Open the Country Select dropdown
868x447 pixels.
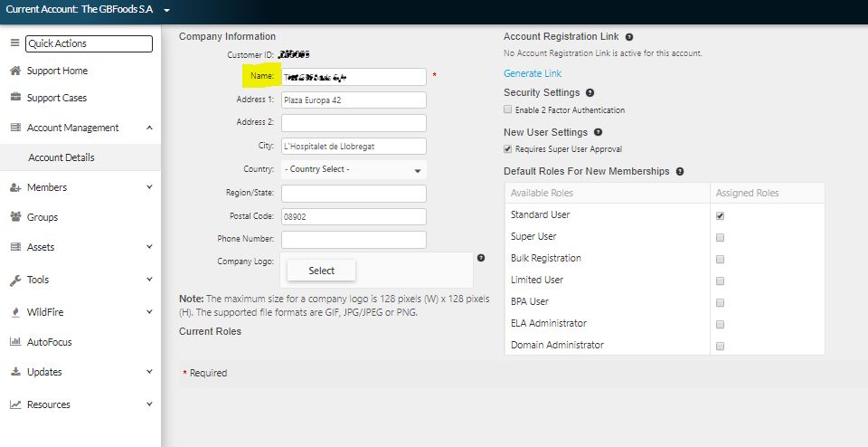tap(354, 169)
